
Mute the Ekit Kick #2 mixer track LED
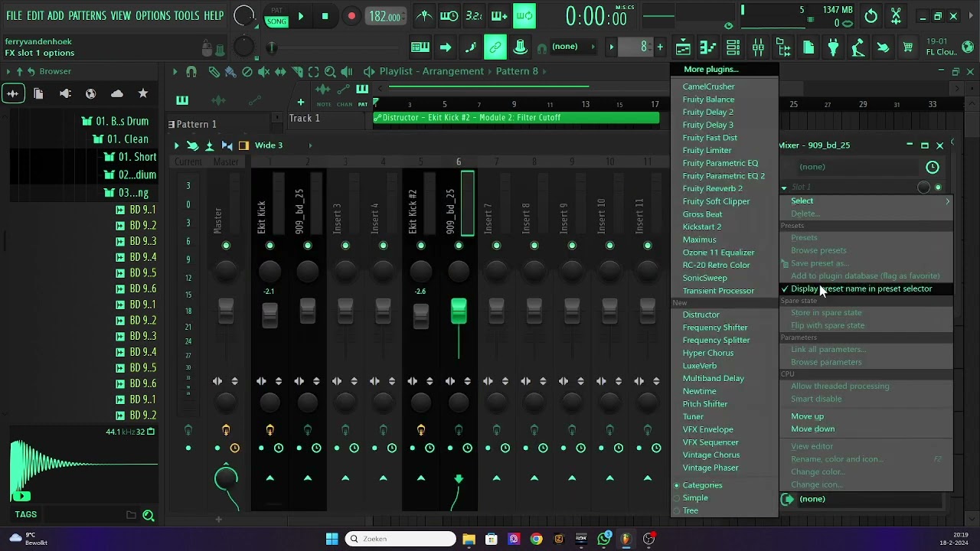pos(420,246)
